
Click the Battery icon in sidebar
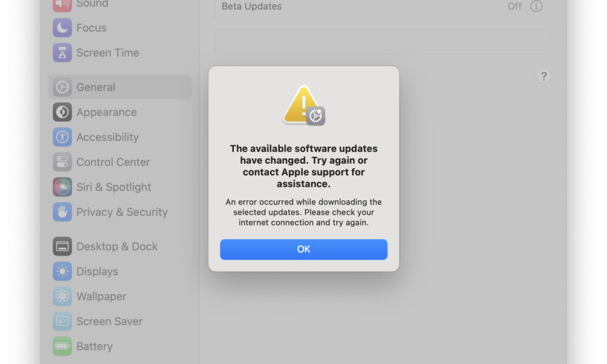click(x=63, y=346)
